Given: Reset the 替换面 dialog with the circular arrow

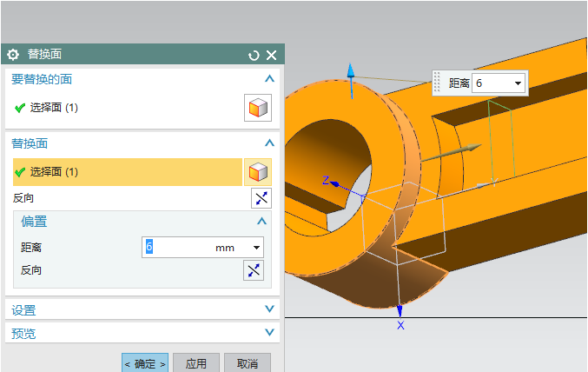Looking at the screenshot, I should [254, 55].
